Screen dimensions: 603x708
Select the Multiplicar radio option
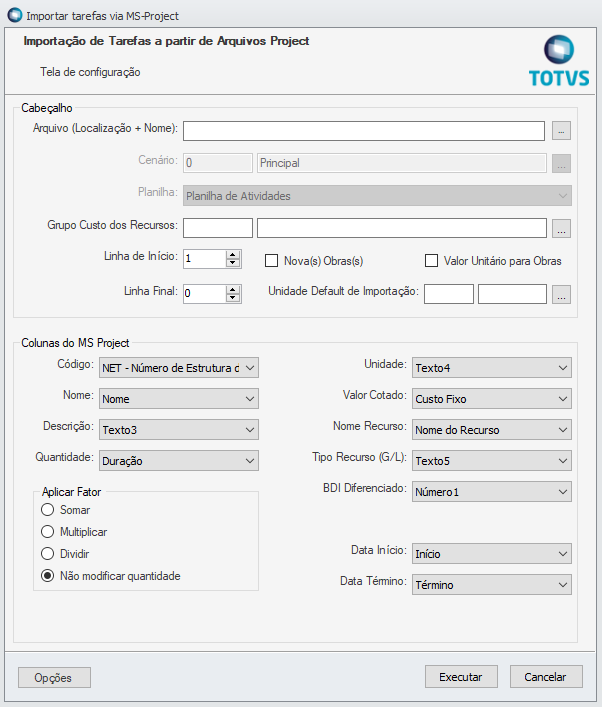coord(47,532)
